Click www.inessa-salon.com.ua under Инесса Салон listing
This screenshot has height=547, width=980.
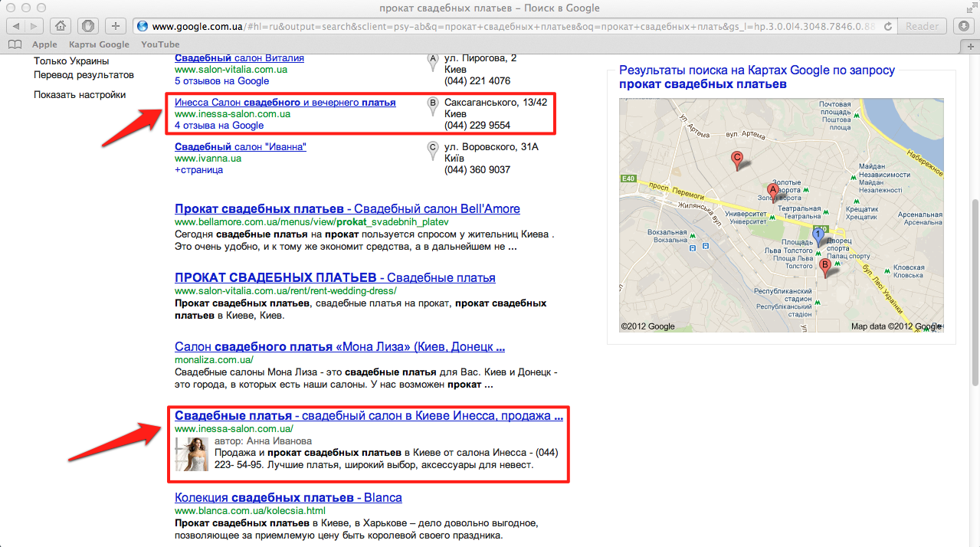232,114
